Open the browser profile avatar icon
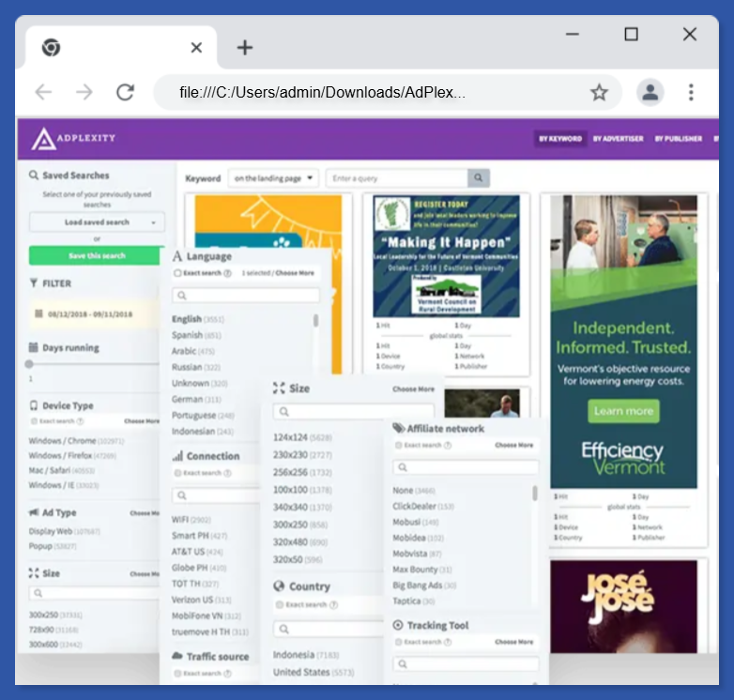 [650, 92]
